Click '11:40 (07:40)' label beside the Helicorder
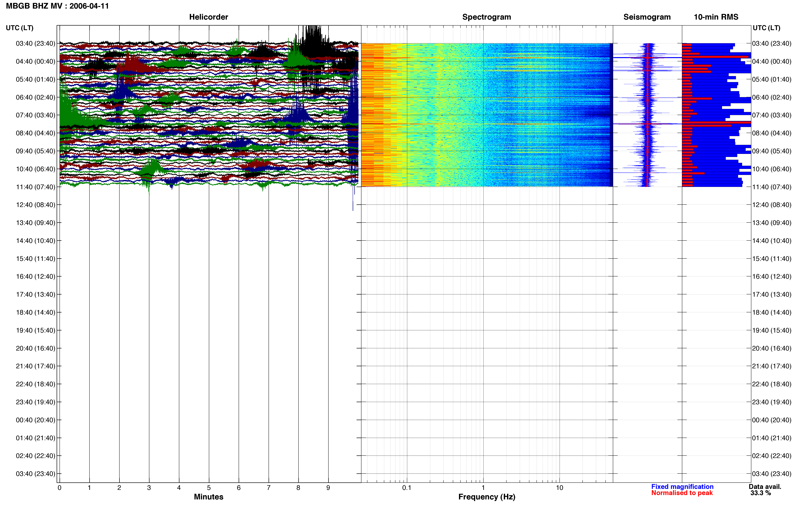This screenshot has width=812, height=508. (36, 187)
